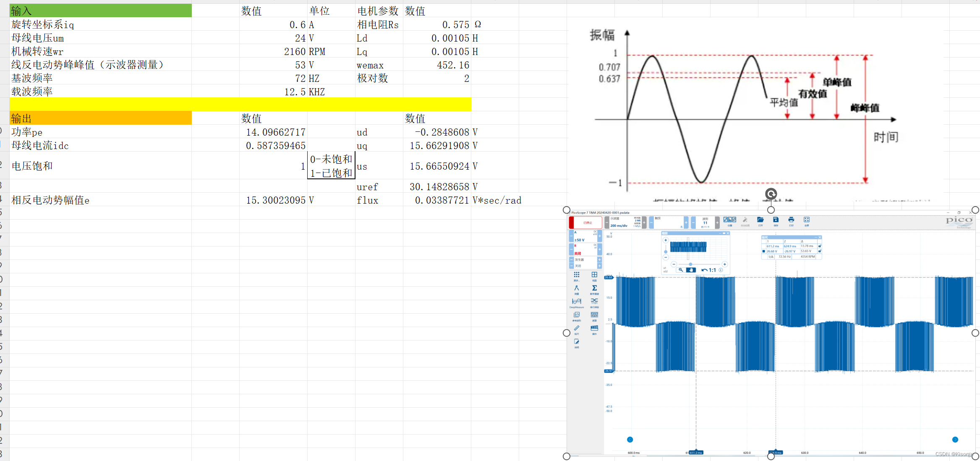Open the Actions clapperboard icon
Image resolution: width=980 pixels, height=461 pixels.
pos(594,328)
